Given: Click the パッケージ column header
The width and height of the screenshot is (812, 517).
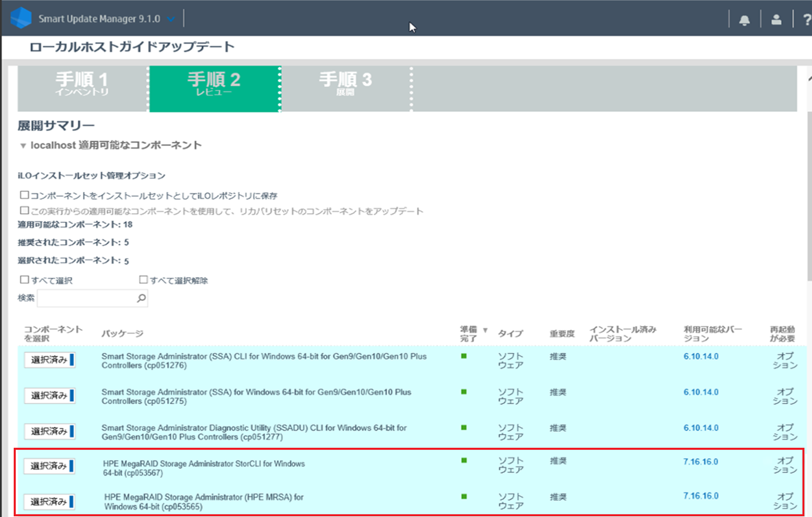Looking at the screenshot, I should tap(122, 334).
